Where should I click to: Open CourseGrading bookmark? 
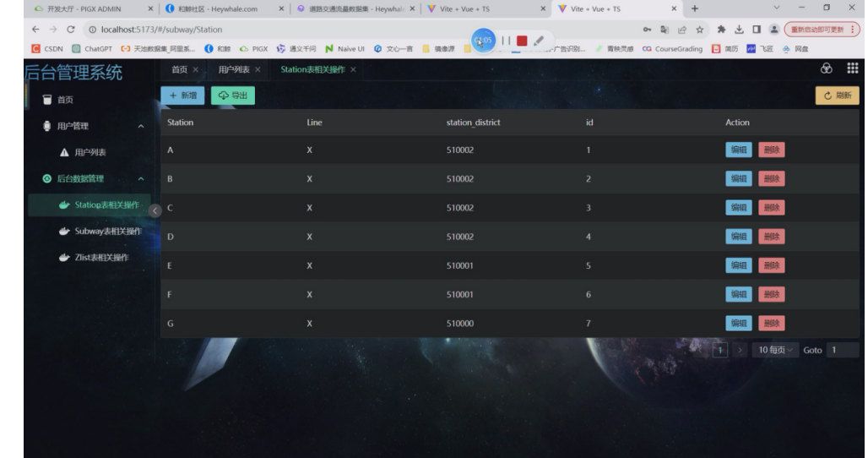pos(672,49)
